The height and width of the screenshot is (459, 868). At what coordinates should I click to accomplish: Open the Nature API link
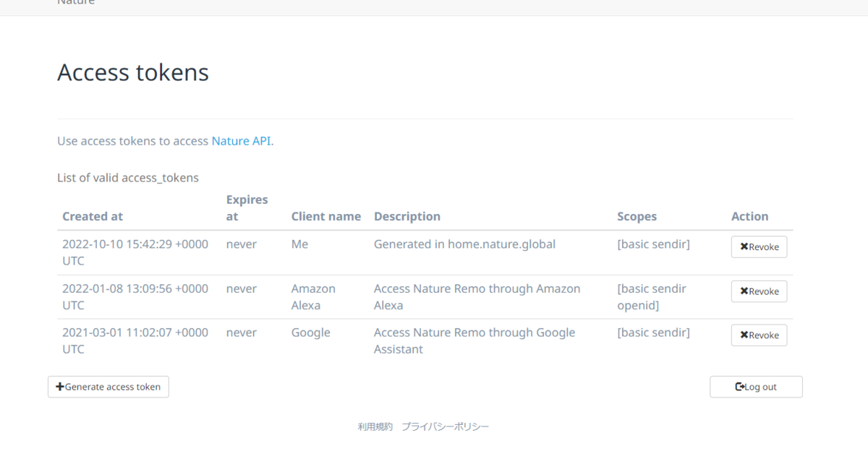point(242,141)
